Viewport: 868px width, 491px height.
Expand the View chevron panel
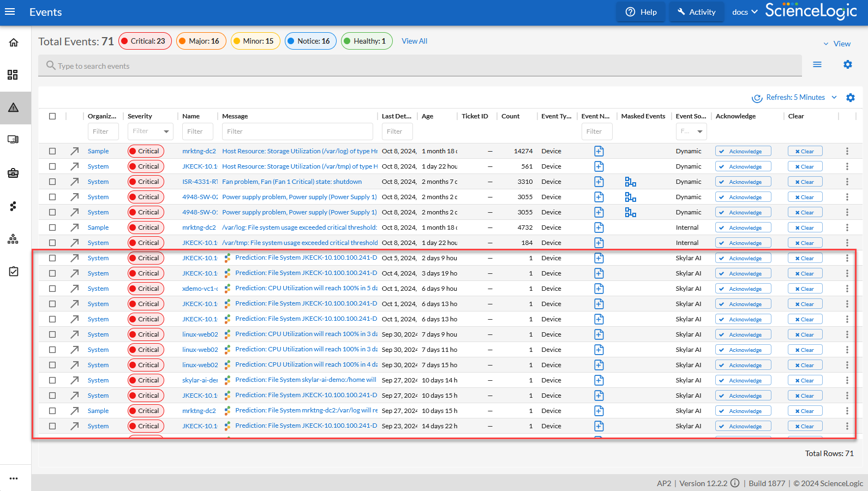coord(837,44)
